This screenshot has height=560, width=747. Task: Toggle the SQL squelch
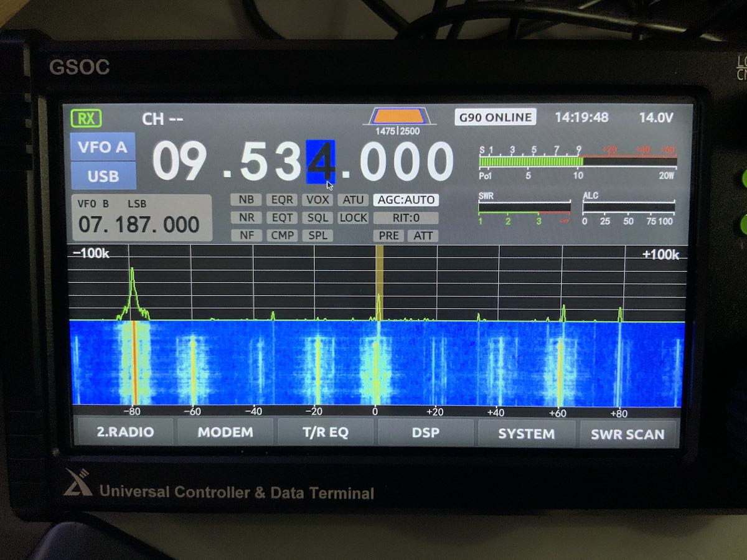point(317,218)
